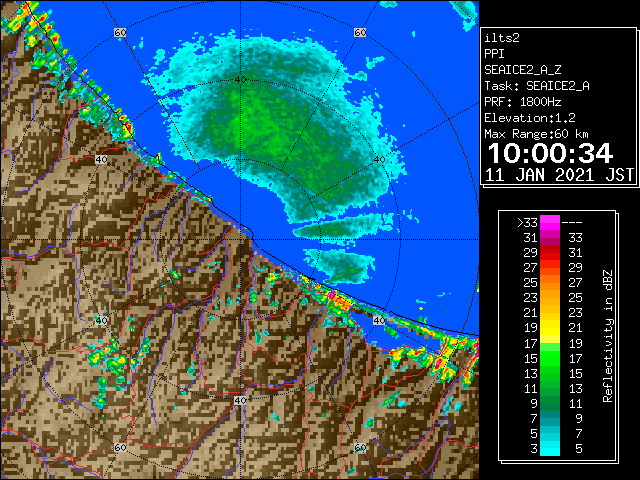
Task: Click the 40 ring label on northwest land
Action: coord(101,160)
